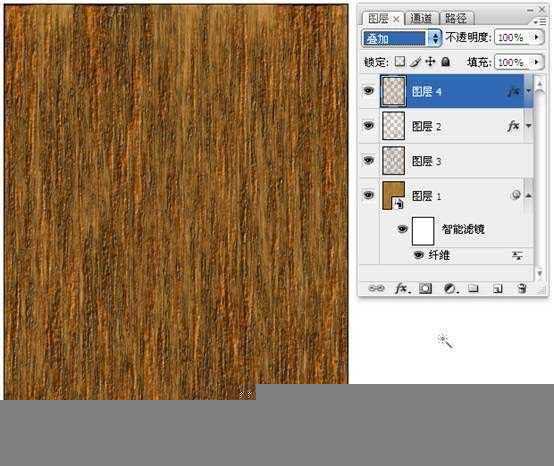
Task: Close the layers panel window
Action: (542, 10)
